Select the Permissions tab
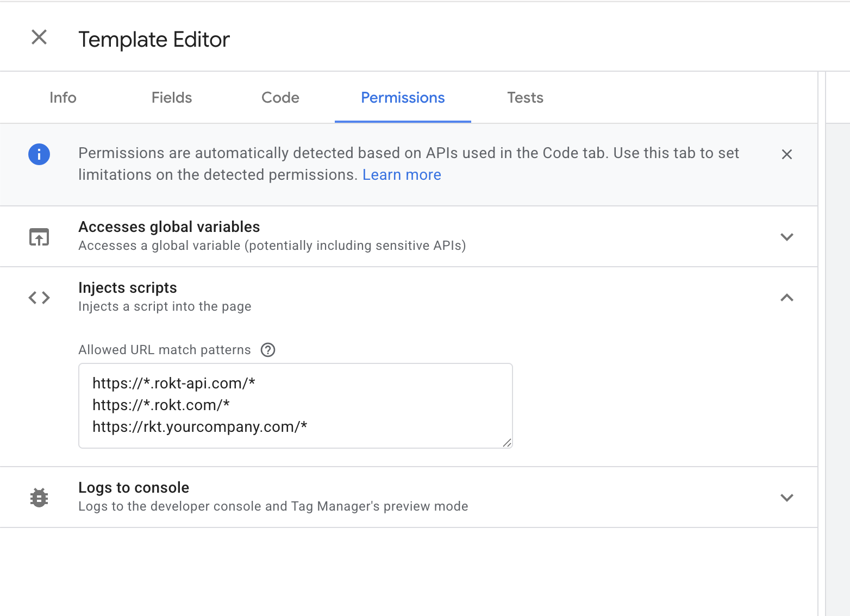This screenshot has height=616, width=850. point(403,98)
